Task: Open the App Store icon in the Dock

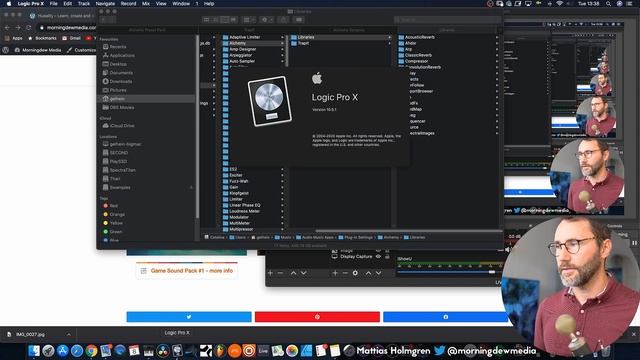Action: (62, 351)
